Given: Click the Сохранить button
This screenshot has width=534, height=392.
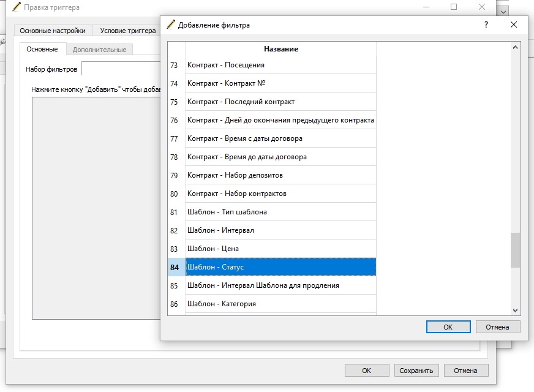Looking at the screenshot, I should click(416, 371).
